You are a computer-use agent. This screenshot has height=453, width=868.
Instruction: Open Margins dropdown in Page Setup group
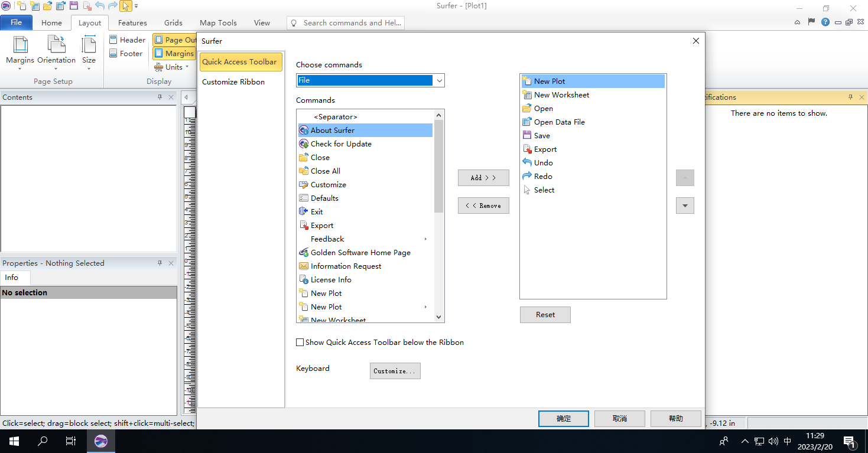click(20, 53)
